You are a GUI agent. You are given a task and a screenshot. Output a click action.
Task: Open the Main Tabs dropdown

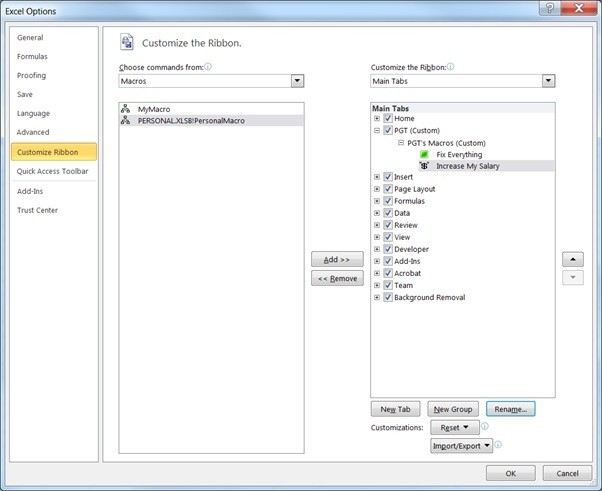point(548,81)
